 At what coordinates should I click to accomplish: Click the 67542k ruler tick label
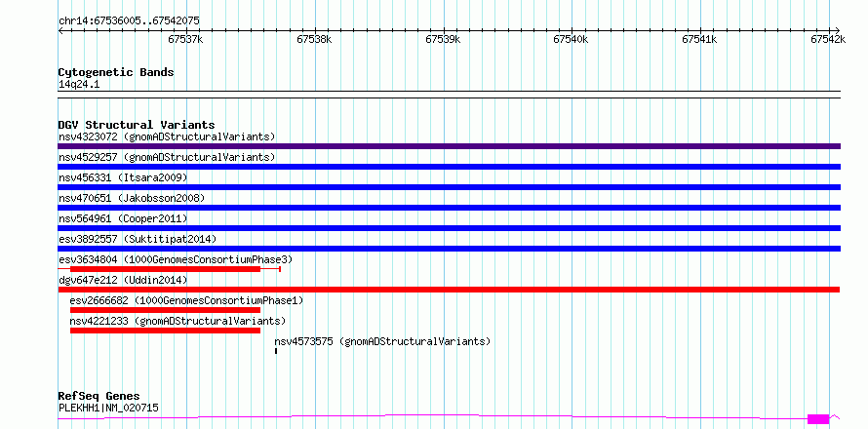pos(828,39)
